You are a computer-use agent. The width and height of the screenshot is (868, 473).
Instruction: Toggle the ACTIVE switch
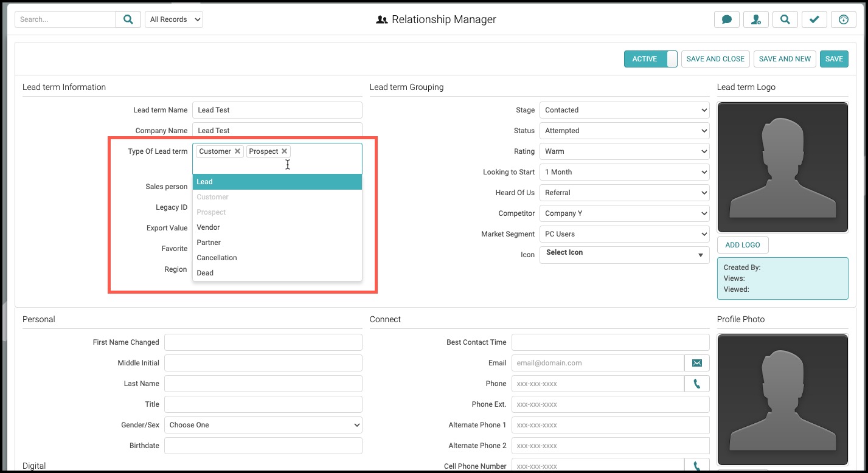click(x=650, y=59)
